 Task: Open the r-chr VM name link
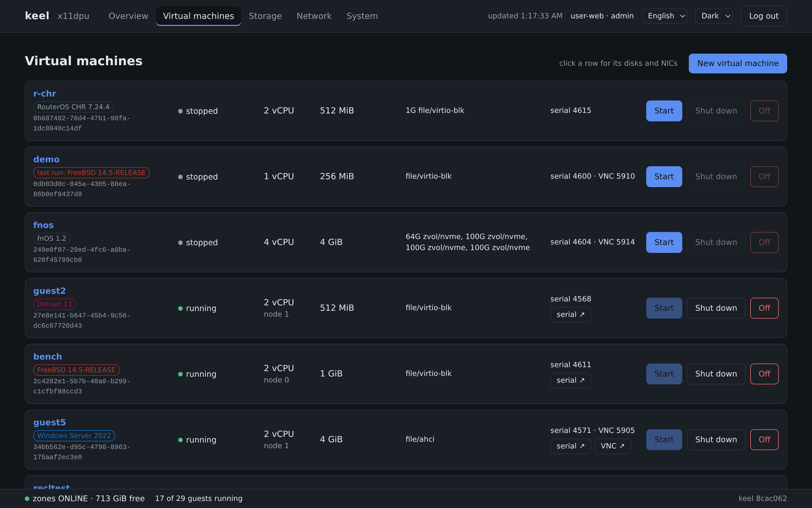[x=45, y=93]
